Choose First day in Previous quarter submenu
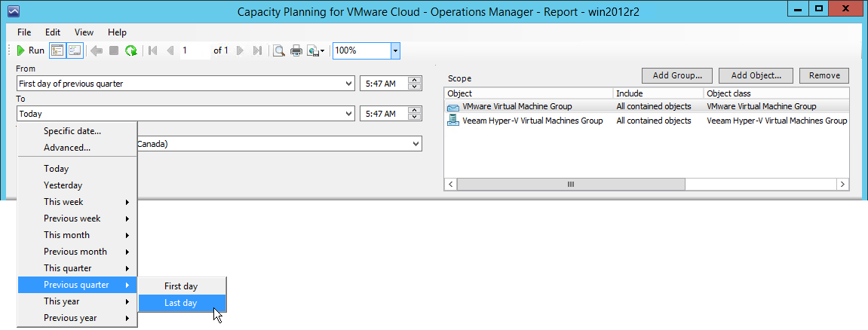Screen dimensions: 868x330 coord(182,286)
